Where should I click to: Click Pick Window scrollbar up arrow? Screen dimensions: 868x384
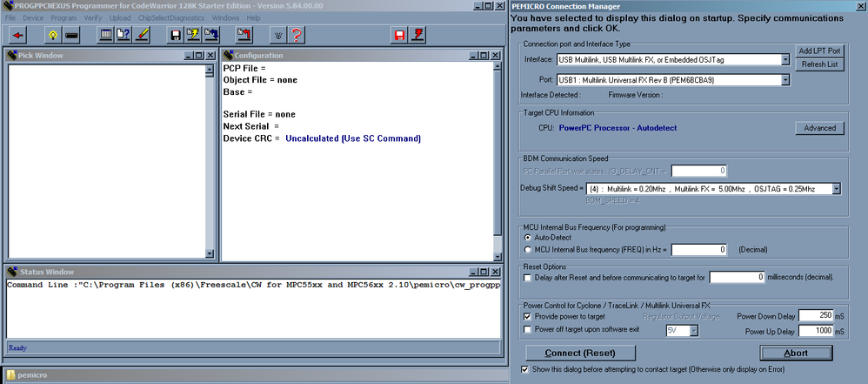tap(210, 70)
